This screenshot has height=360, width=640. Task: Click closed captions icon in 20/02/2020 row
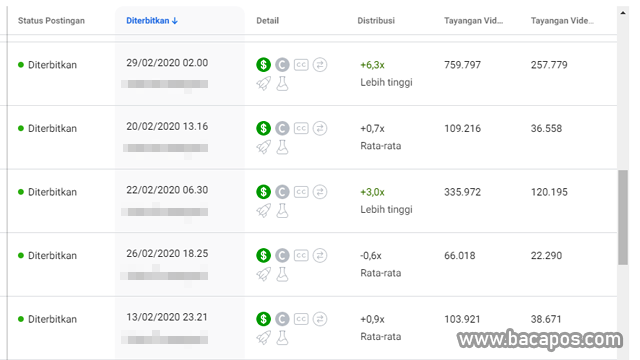point(301,128)
